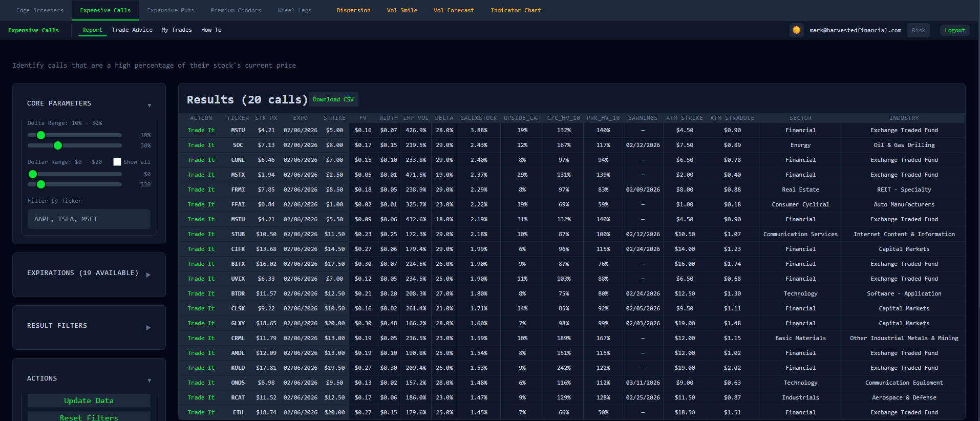
Task: Click the Dollar maximum $20 slider handle
Action: click(x=41, y=184)
